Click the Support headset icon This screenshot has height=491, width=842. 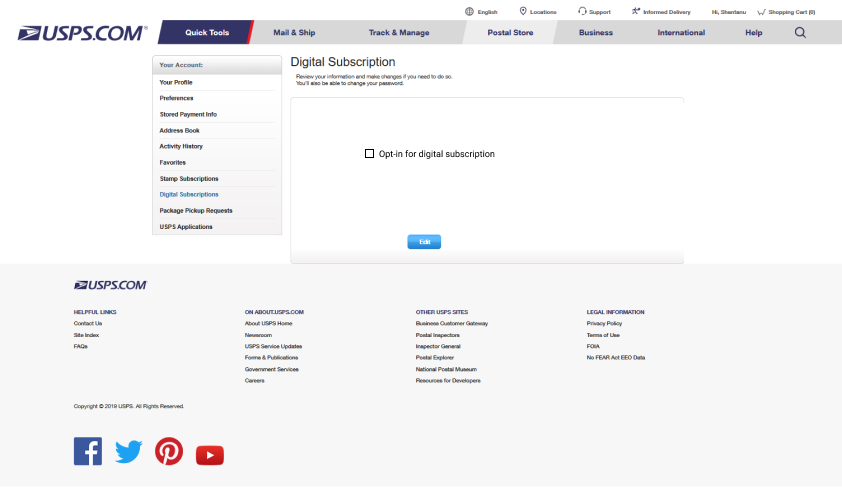pyautogui.click(x=582, y=11)
